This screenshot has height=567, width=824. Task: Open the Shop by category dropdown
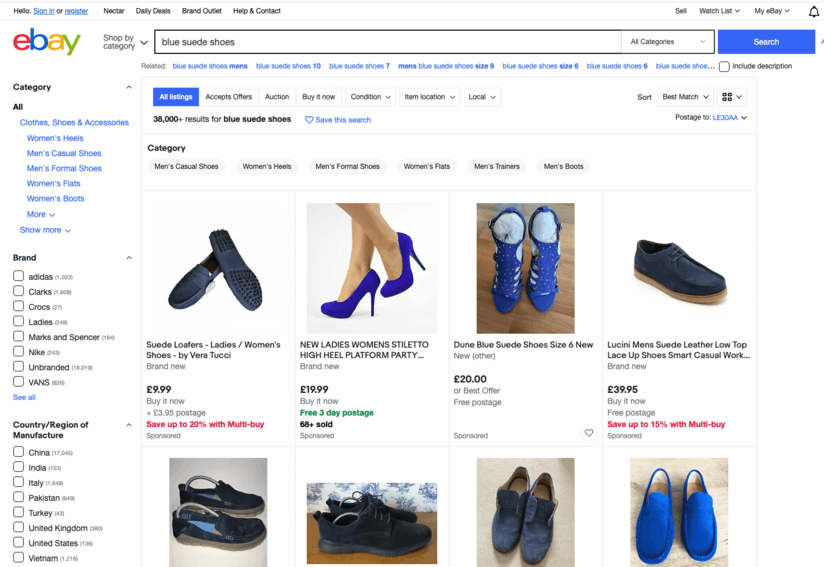(x=125, y=42)
